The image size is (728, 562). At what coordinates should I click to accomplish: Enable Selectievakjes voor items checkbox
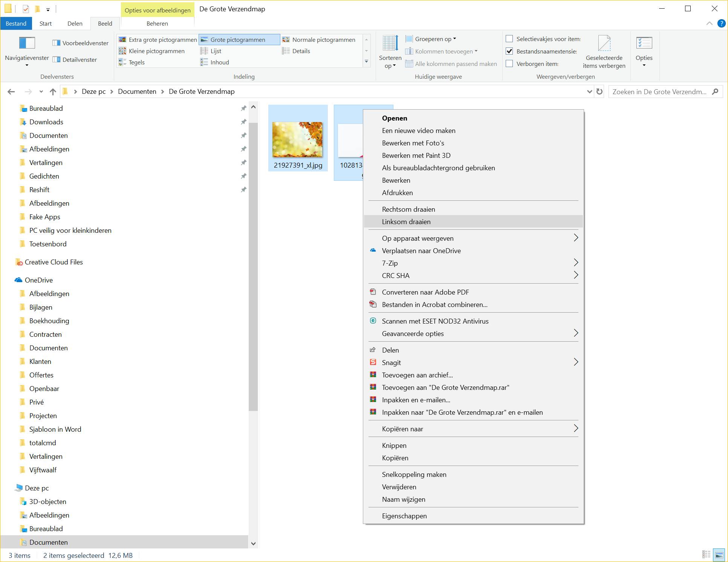509,39
